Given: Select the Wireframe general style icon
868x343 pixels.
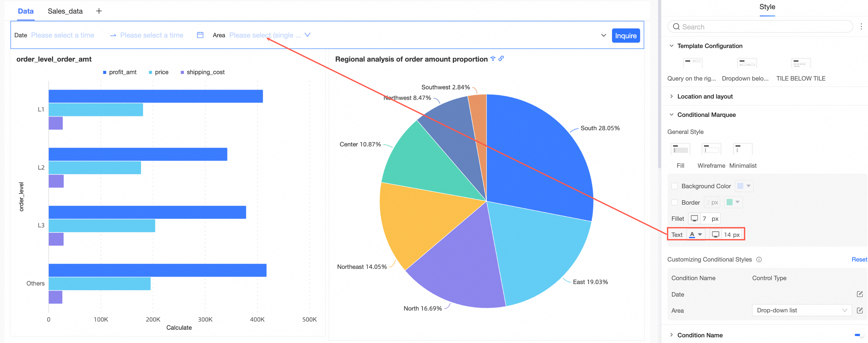Looking at the screenshot, I should coord(711,149).
